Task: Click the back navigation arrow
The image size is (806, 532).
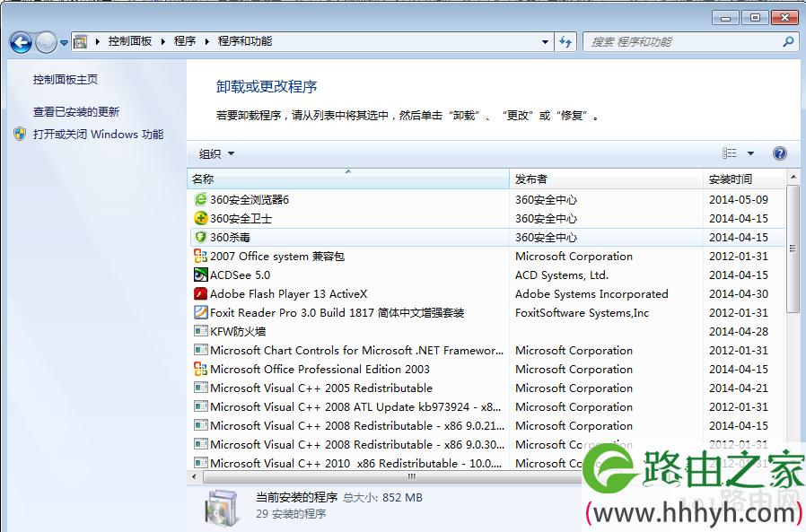Action: [x=21, y=43]
